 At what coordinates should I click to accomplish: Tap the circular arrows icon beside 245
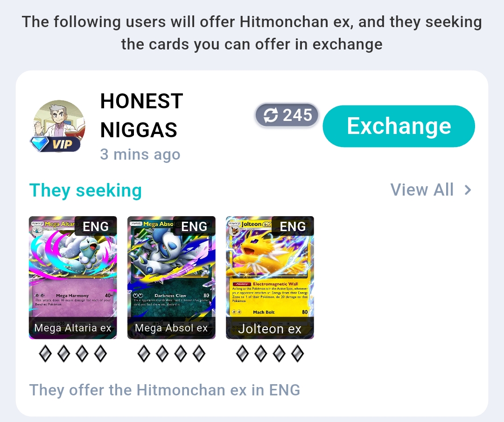271,115
